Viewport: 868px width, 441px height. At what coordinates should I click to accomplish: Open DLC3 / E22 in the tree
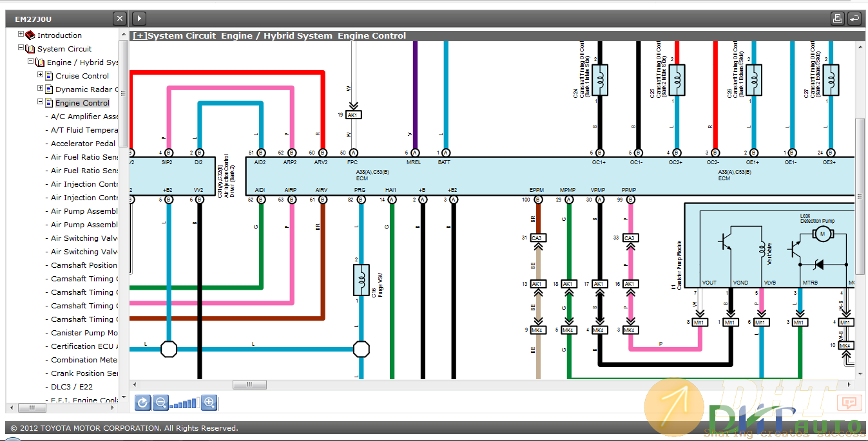72,387
